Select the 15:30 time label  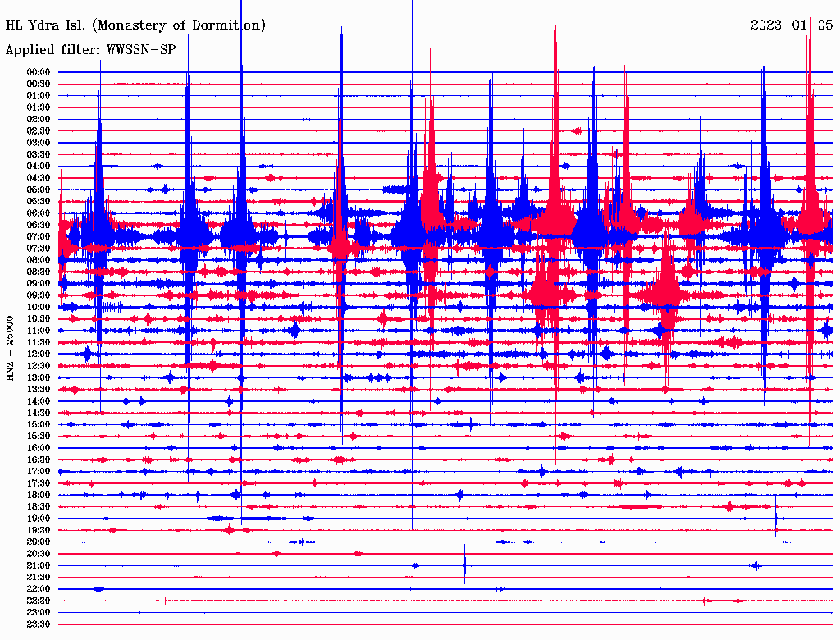point(39,437)
